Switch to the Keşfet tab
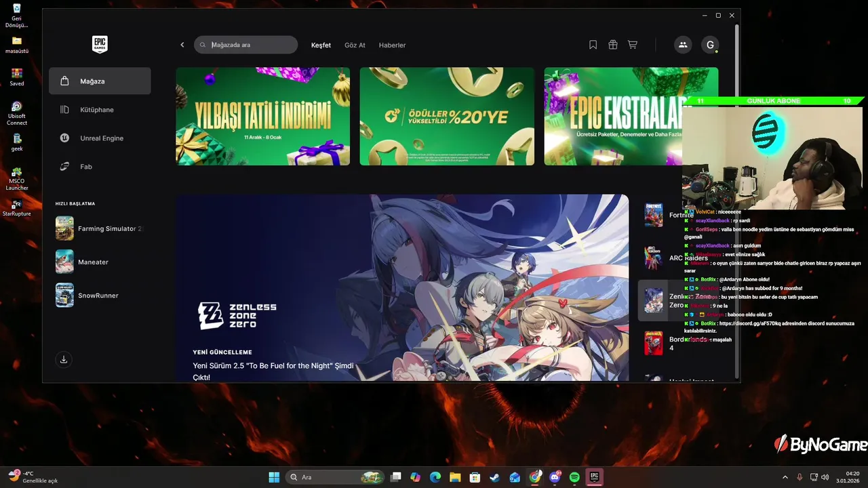Viewport: 868px width, 488px height. [x=321, y=45]
